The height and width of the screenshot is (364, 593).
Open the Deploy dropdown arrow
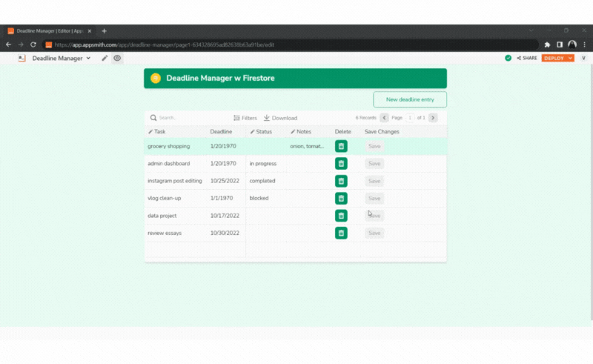point(570,58)
